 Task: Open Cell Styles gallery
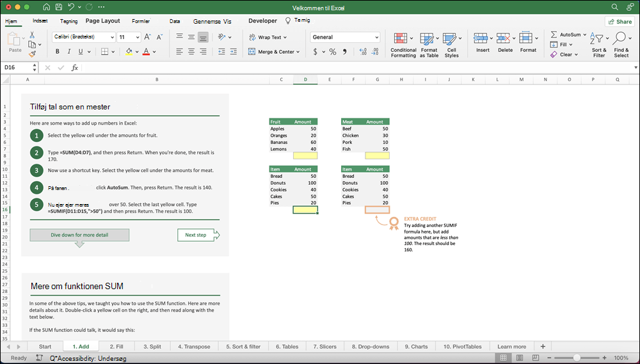451,45
